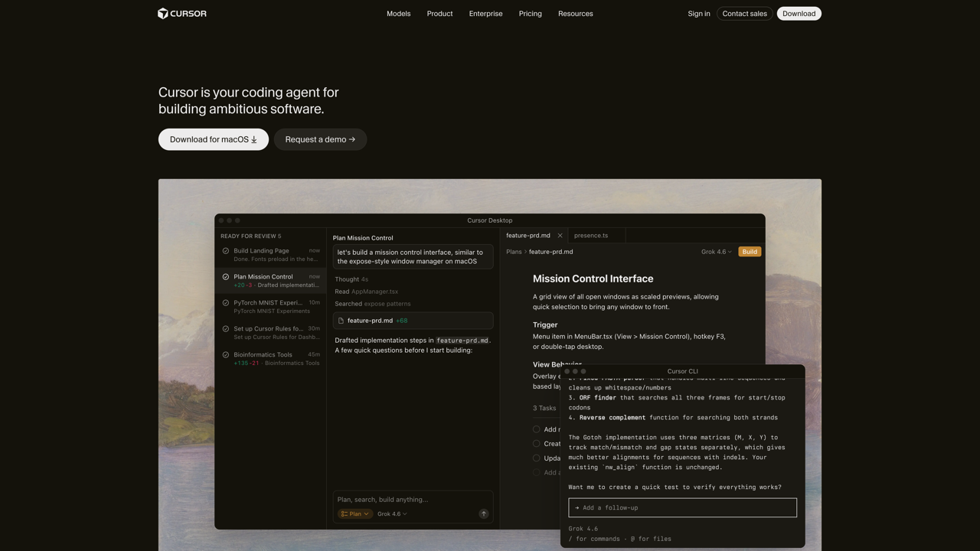Click the Download for macOS button

coord(214,139)
